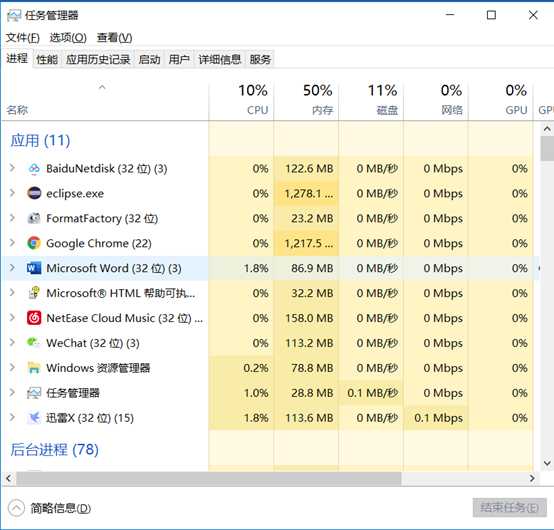This screenshot has height=530, width=554.
Task: Switch to the 性能 tab
Action: (x=47, y=59)
